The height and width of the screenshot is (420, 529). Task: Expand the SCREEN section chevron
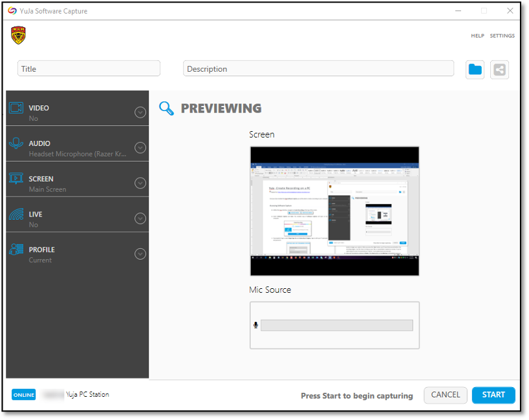pos(140,183)
